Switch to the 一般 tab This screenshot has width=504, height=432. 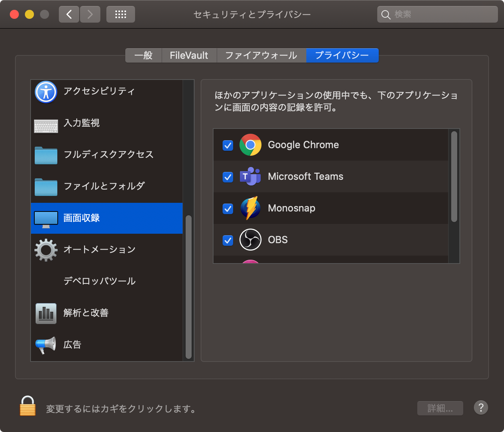click(143, 55)
